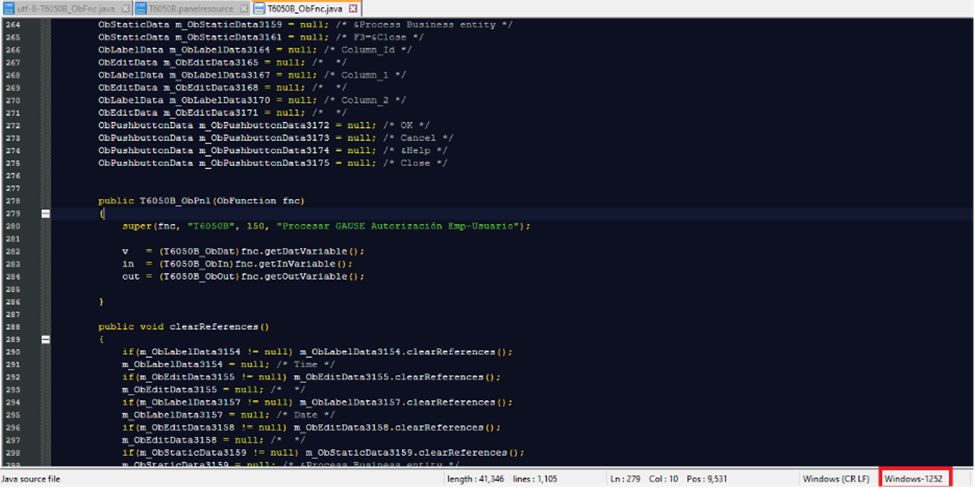
Task: Collapse the fold marker at line 279
Action: coord(45,213)
